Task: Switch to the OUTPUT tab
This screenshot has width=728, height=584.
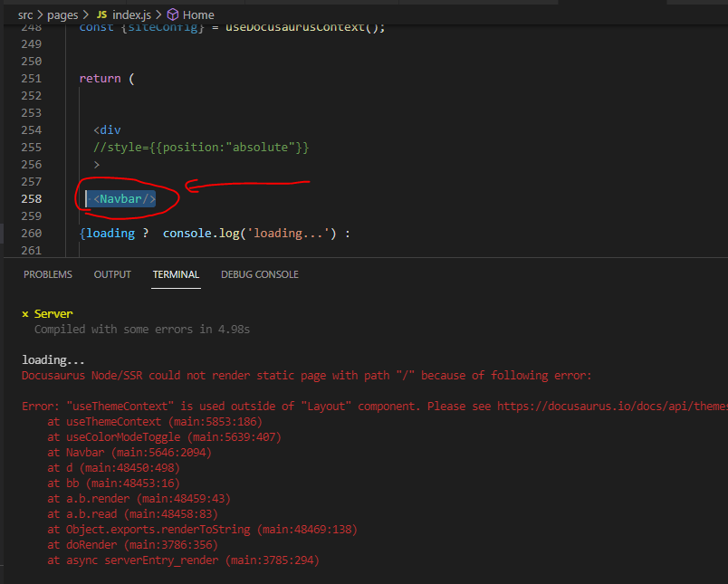Action: pos(111,274)
